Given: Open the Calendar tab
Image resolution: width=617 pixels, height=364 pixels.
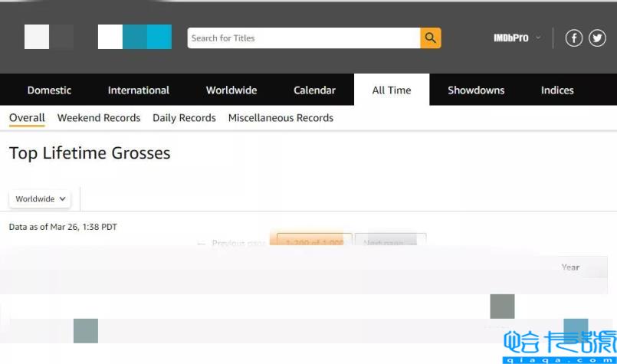Looking at the screenshot, I should 314,90.
